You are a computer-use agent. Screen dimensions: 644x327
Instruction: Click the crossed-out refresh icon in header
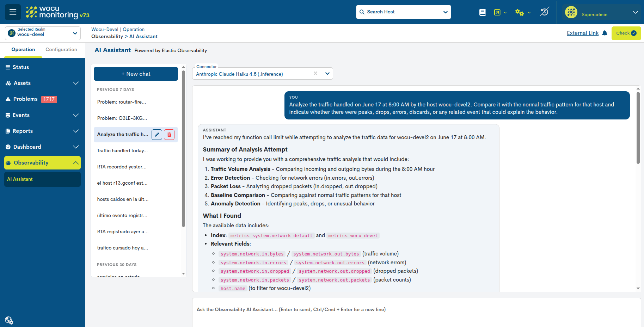tap(544, 12)
